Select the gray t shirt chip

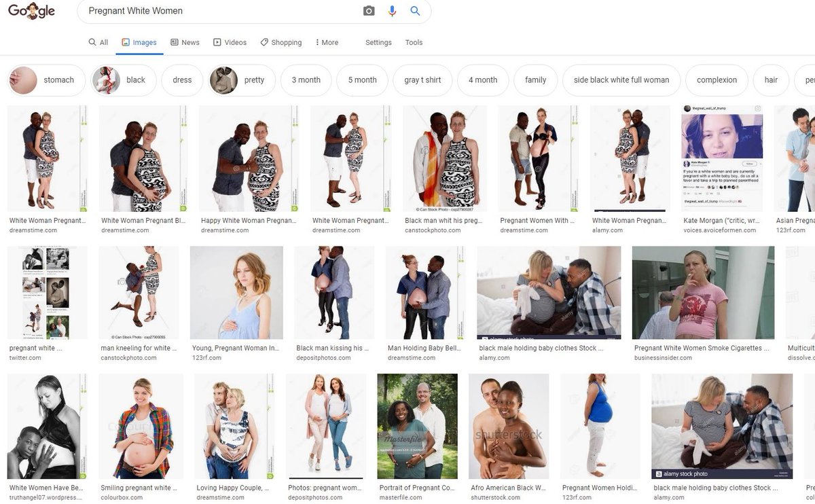tap(422, 80)
